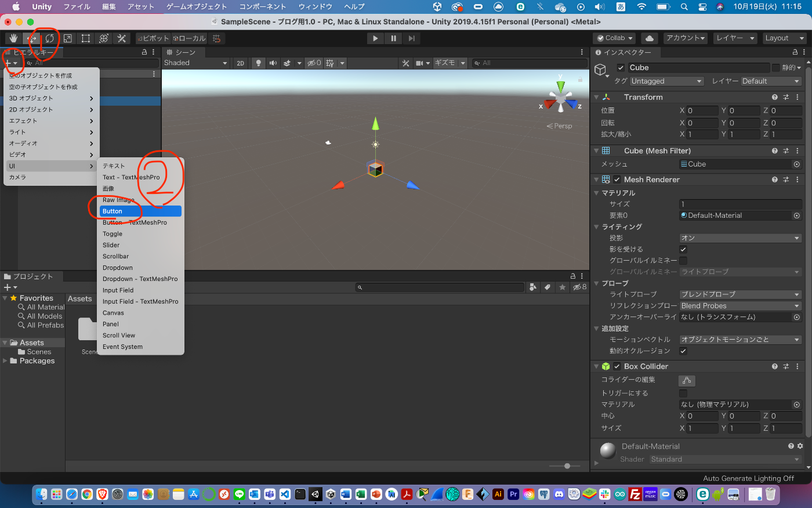Step forward one frame
812x508 pixels.
pos(411,38)
